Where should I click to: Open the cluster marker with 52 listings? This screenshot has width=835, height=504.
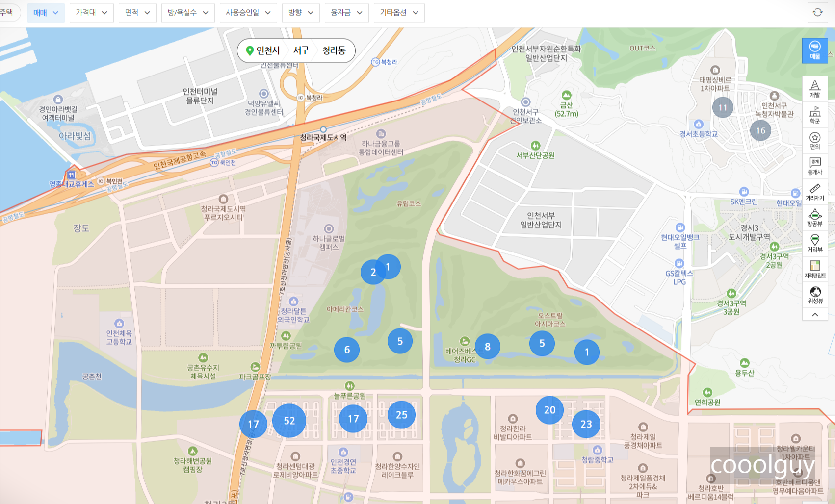point(289,421)
